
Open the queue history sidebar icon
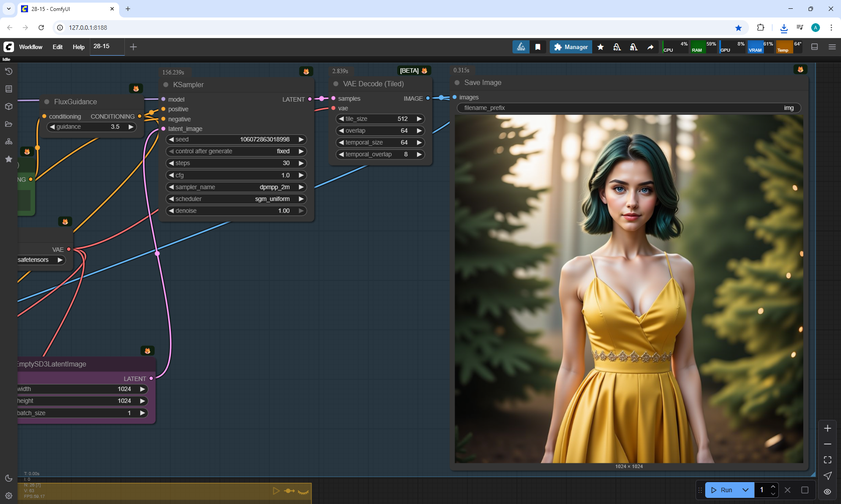(9, 71)
